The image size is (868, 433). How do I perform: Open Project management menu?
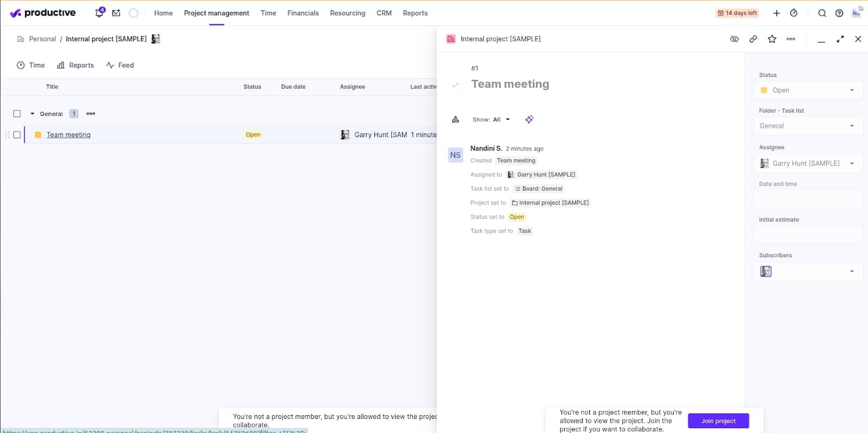click(216, 13)
